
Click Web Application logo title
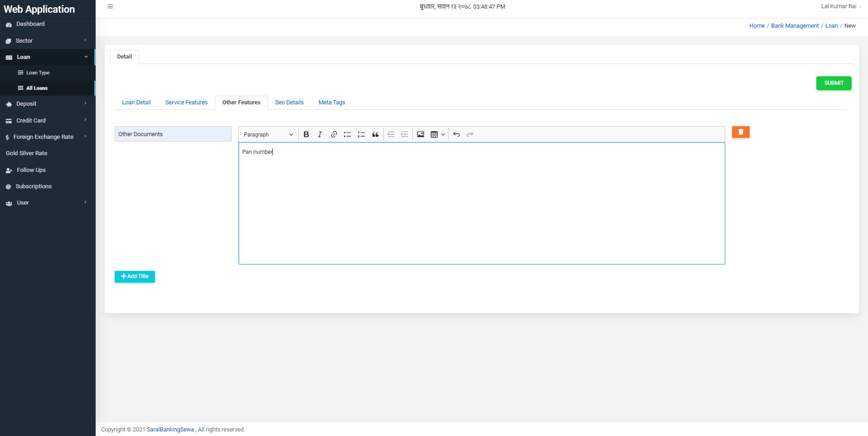click(x=39, y=9)
